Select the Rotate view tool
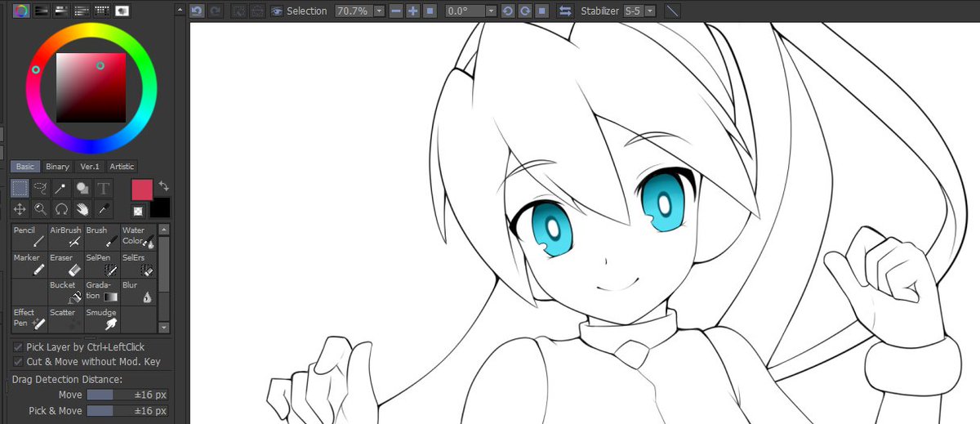Image resolution: width=980 pixels, height=424 pixels. pos(62,209)
